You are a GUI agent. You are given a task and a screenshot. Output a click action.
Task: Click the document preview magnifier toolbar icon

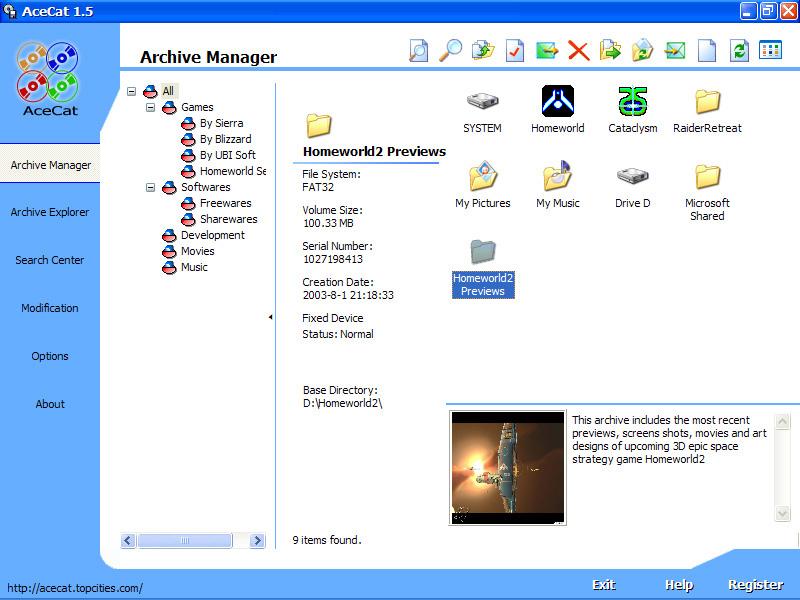(419, 51)
